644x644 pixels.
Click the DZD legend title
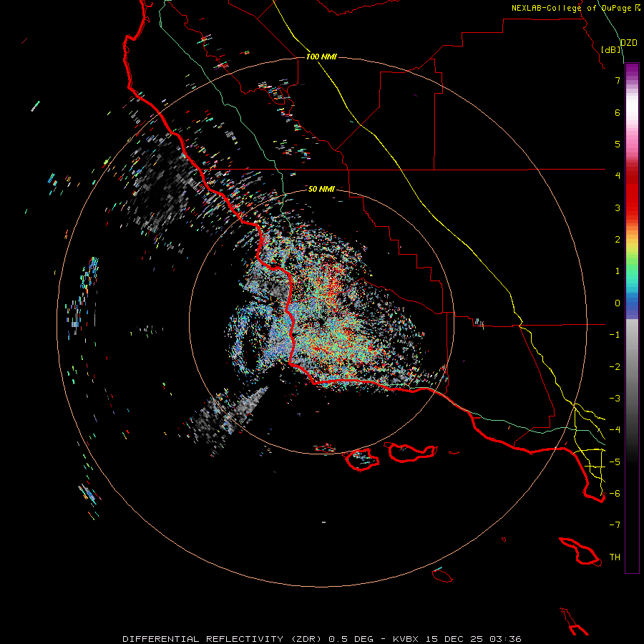click(629, 43)
